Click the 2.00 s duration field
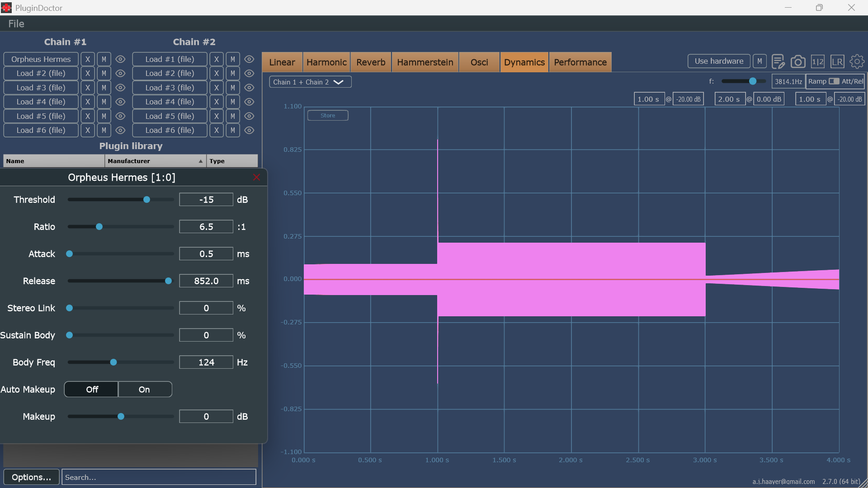868x488 pixels. tap(729, 99)
